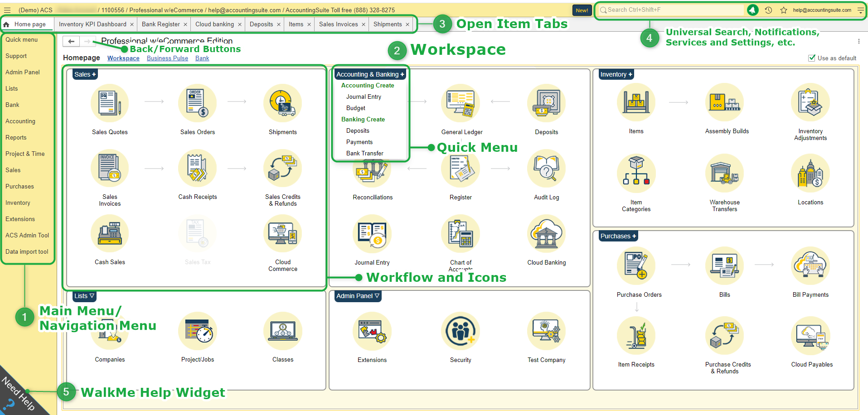The image size is (868, 415).
Task: Open the Purchase Orders icon
Action: tap(636, 266)
